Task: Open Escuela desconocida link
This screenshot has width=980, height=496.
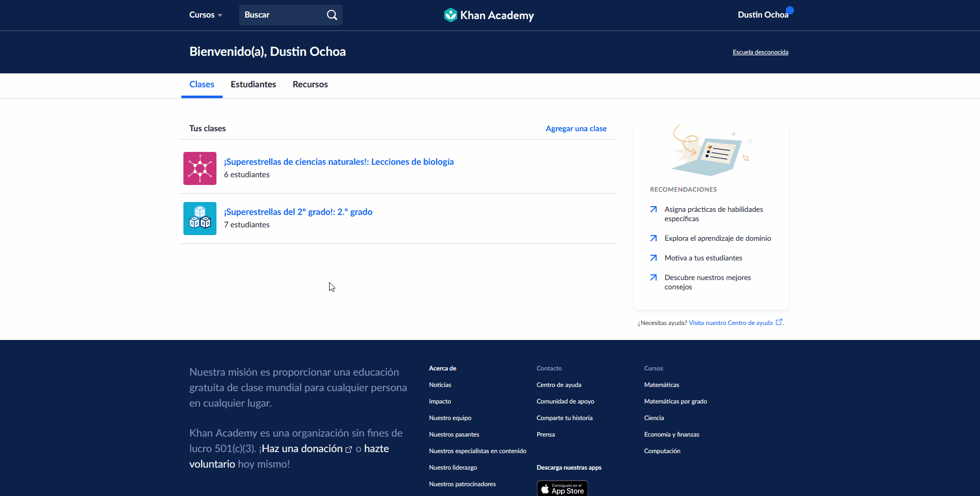Action: pos(760,52)
